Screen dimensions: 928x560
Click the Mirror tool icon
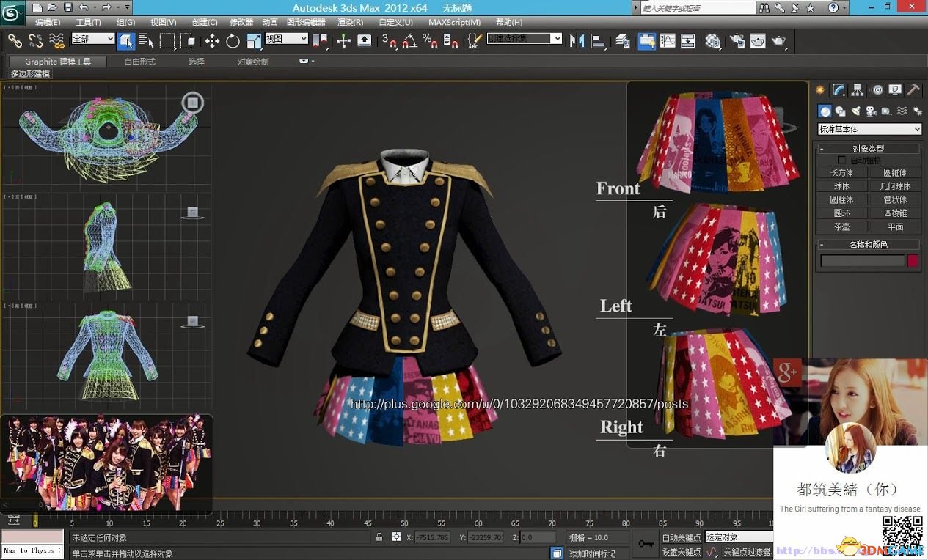point(577,40)
